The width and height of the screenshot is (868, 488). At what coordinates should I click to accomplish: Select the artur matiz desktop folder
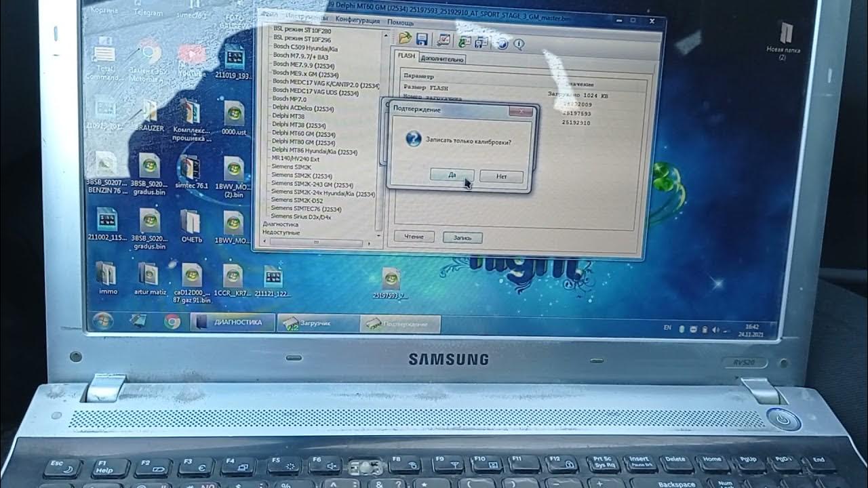click(149, 279)
